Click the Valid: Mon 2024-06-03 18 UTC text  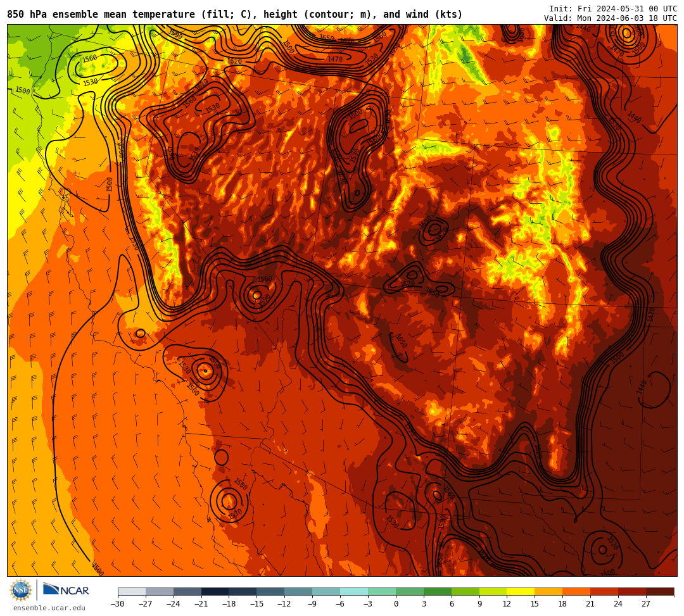point(611,18)
